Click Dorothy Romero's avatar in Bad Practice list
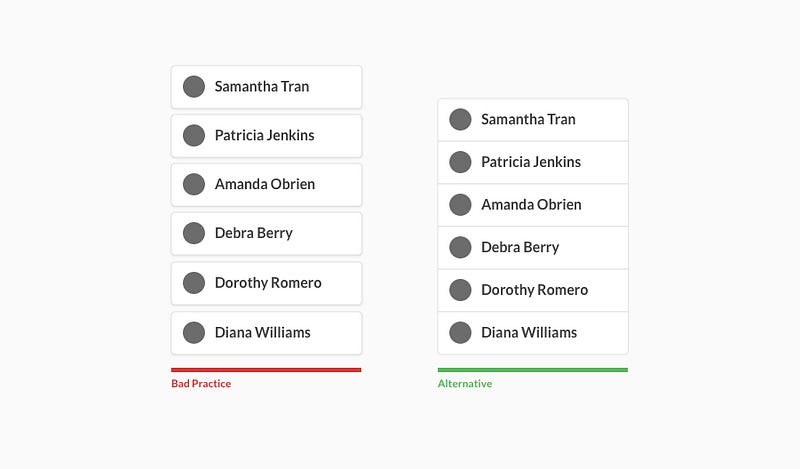800x469 pixels. click(x=194, y=283)
